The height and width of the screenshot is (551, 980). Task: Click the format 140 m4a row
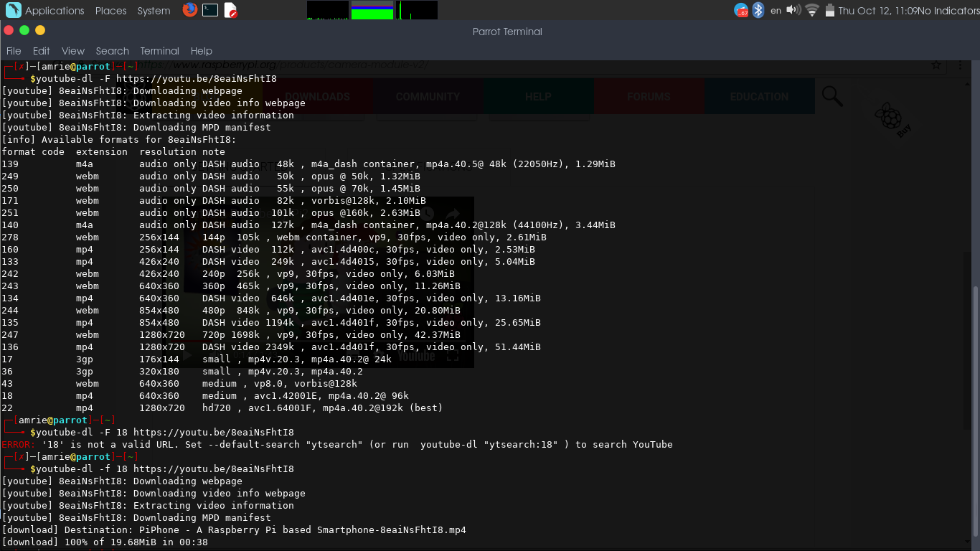click(x=308, y=225)
